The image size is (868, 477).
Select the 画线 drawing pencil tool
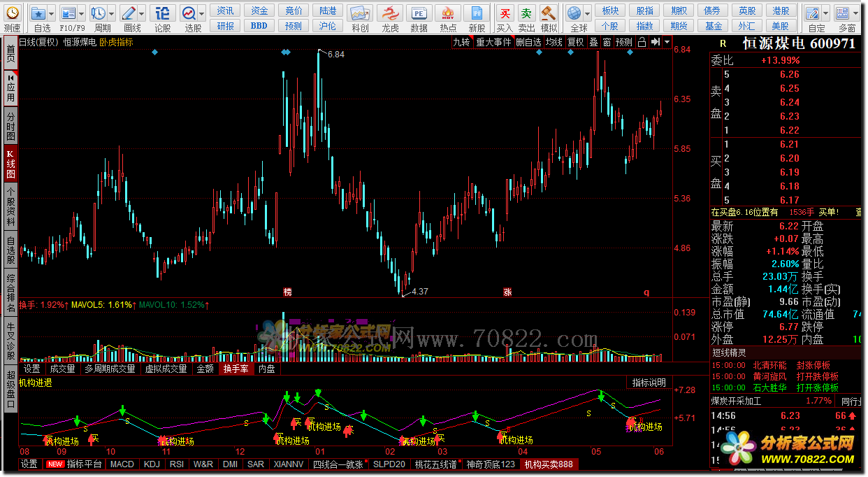[x=129, y=13]
